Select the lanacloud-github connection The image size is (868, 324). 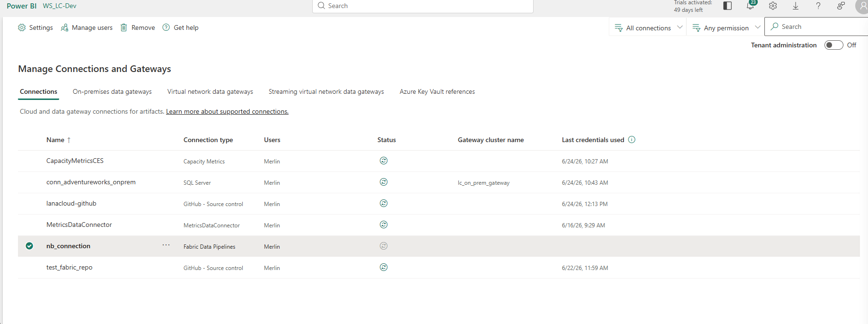pos(71,203)
